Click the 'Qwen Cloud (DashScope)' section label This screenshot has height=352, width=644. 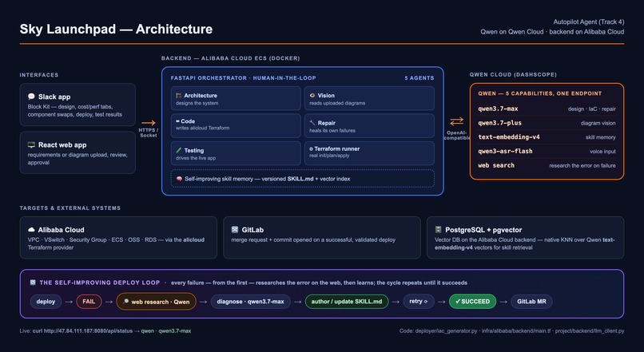(x=514, y=75)
